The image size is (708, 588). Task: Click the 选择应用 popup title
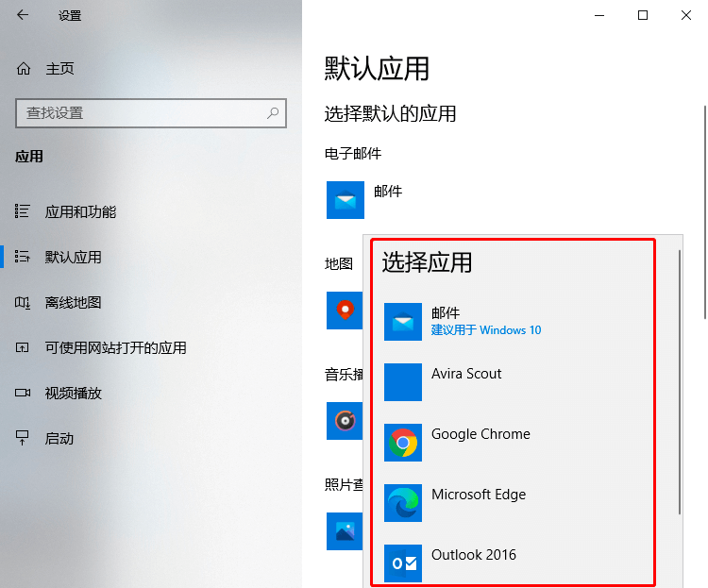click(x=427, y=262)
